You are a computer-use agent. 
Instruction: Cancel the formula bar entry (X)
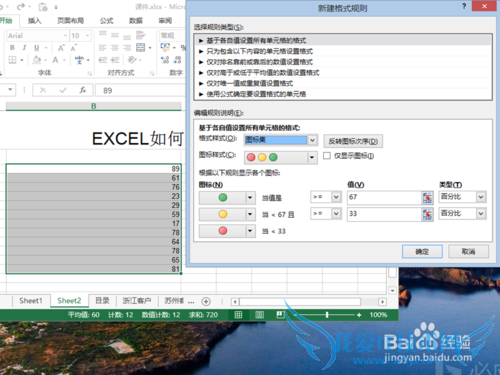click(43, 90)
